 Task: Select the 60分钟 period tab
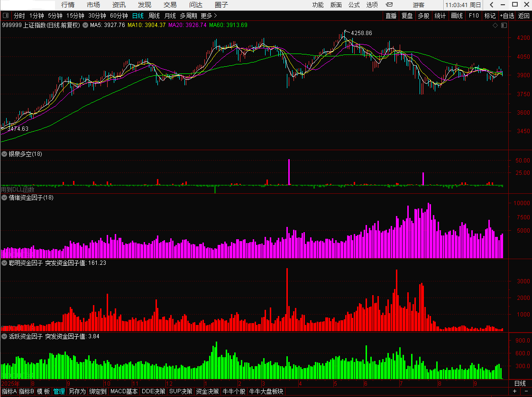119,16
